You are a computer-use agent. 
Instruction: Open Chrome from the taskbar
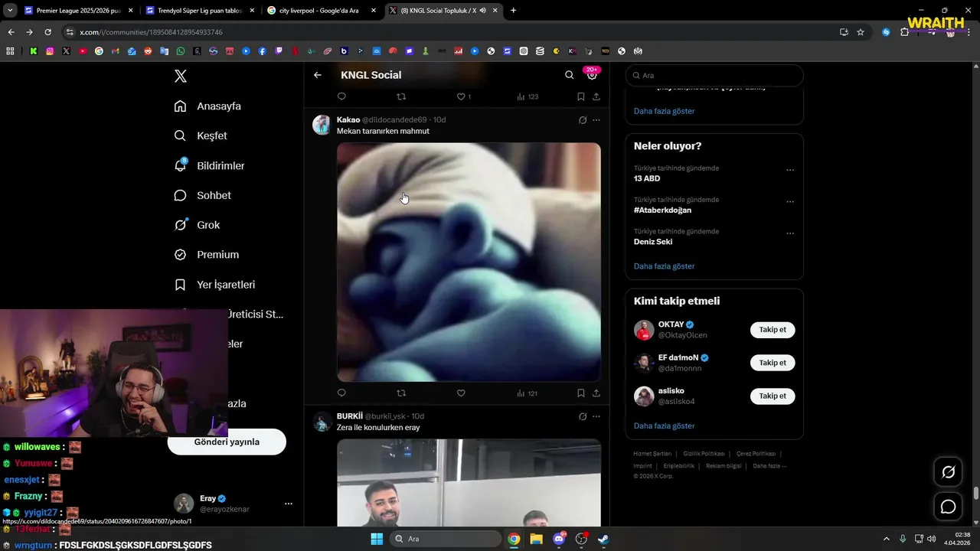pyautogui.click(x=514, y=539)
